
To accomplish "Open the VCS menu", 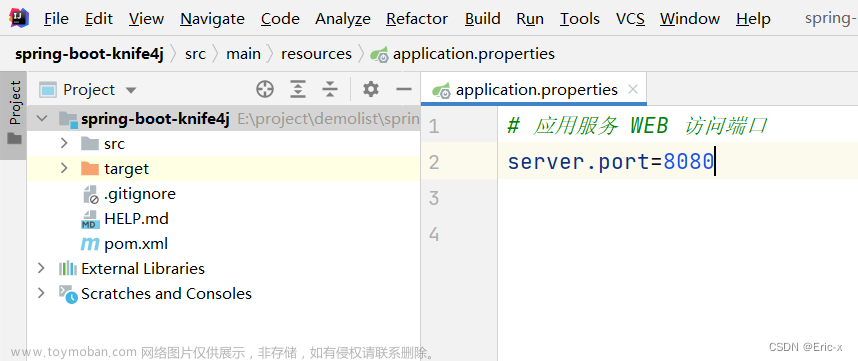I will pos(630,19).
